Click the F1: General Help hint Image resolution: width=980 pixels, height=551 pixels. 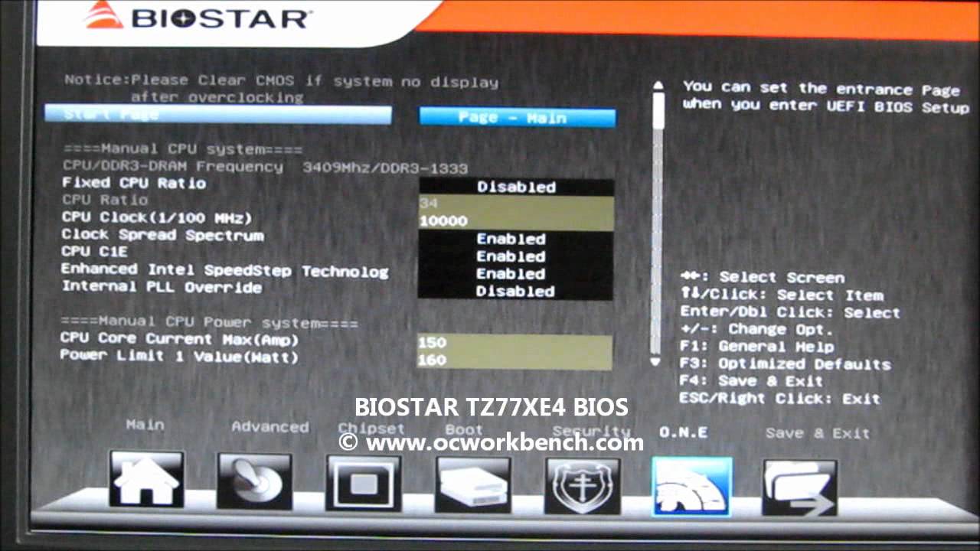pyautogui.click(x=757, y=347)
